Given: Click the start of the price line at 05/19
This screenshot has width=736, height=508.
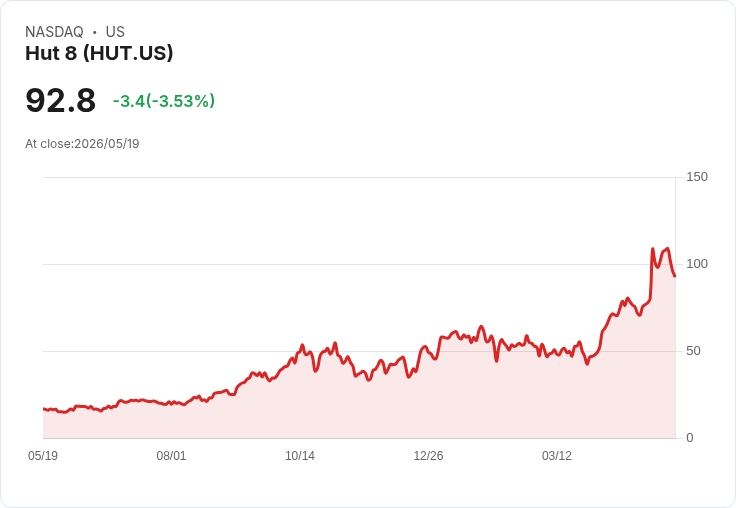Looking at the screenshot, I should [x=44, y=409].
